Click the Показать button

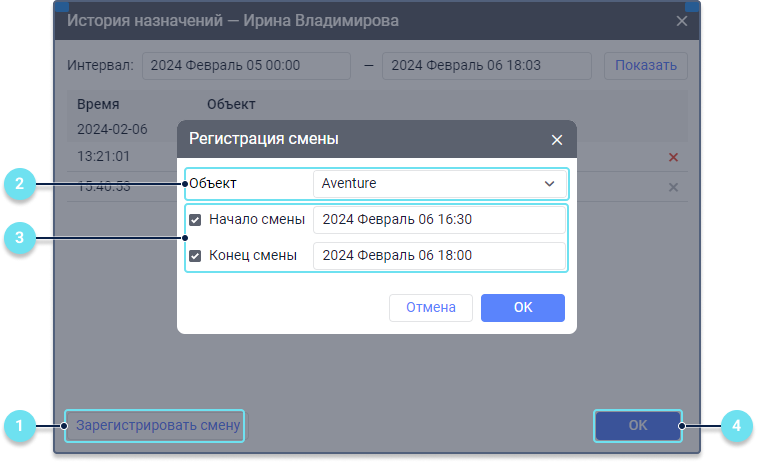(645, 66)
